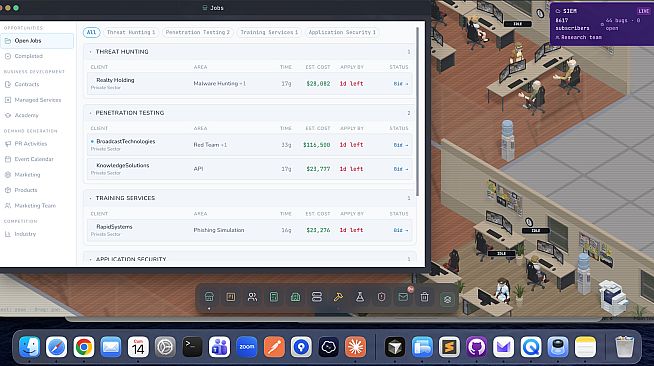
Task: Click the $28,082 estimated cost value
Action: [318, 84]
